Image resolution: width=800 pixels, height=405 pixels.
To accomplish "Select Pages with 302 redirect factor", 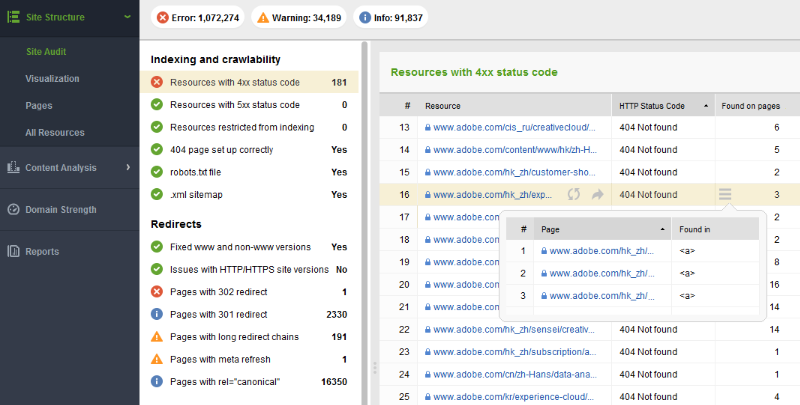I will [x=249, y=292].
